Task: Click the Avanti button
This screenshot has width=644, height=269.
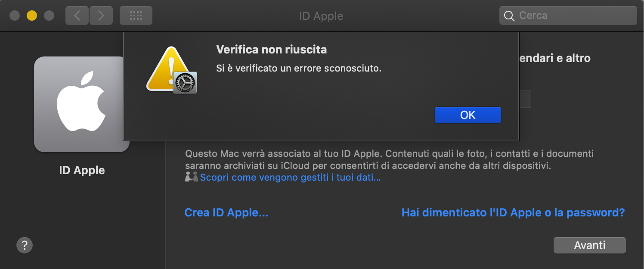Action: pyautogui.click(x=589, y=245)
